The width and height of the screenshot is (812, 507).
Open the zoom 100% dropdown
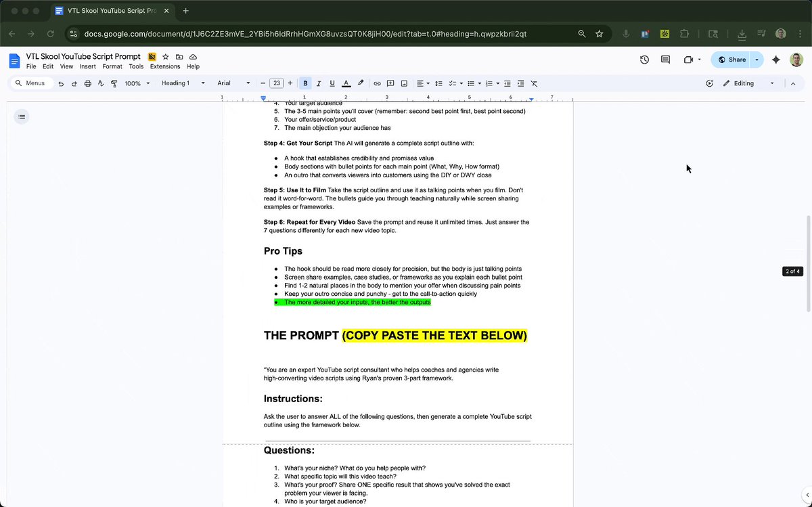click(137, 83)
